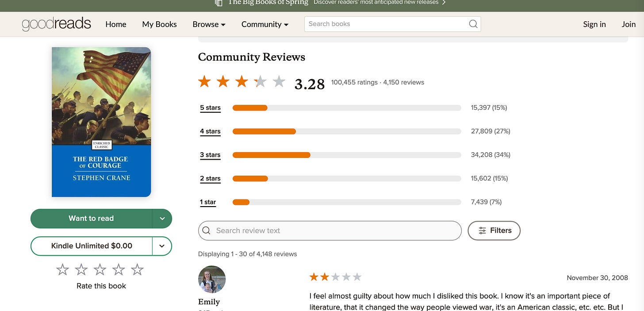Screen dimensions: 644x311
Task: Click the Big Books of Spring book icon
Action: click(x=218, y=3)
